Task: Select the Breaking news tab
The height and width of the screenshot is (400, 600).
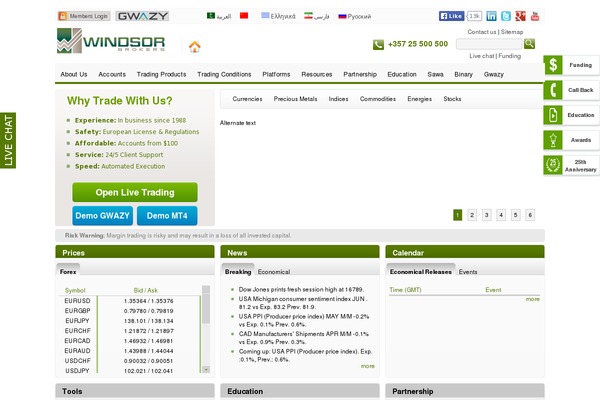Action: (x=238, y=270)
